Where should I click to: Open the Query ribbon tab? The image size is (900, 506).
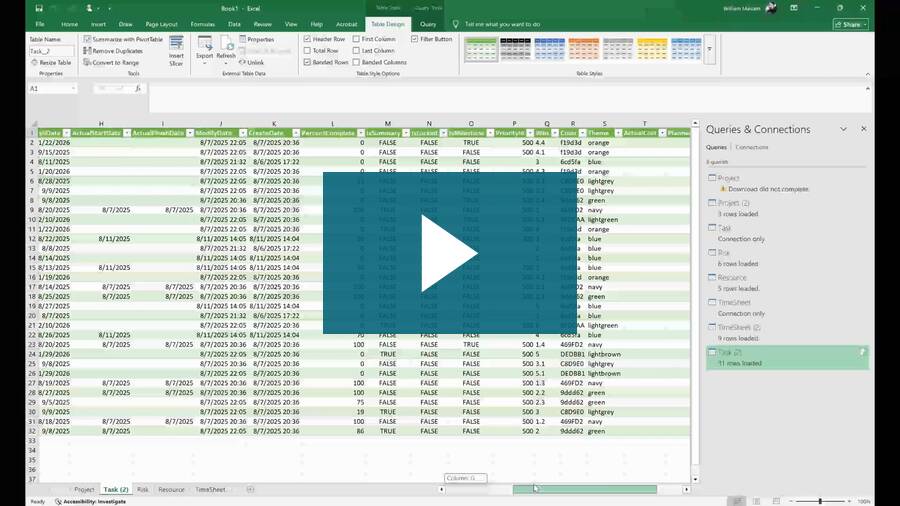(x=428, y=24)
